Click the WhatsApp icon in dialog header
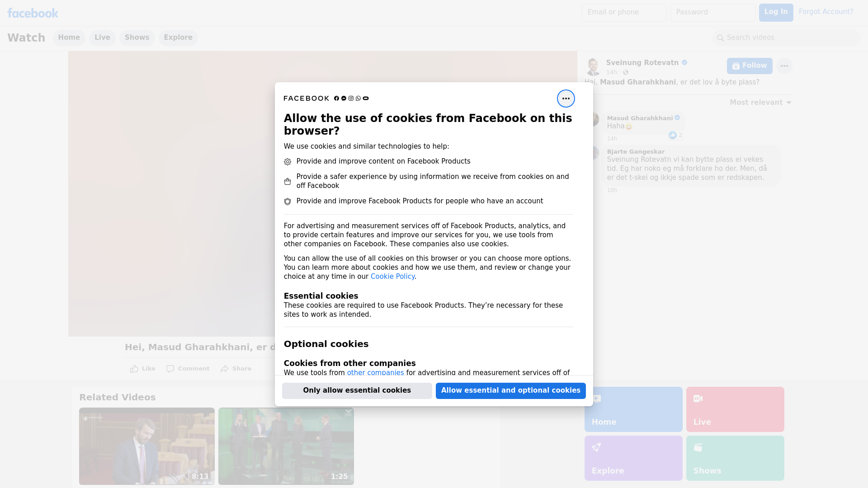 click(359, 99)
